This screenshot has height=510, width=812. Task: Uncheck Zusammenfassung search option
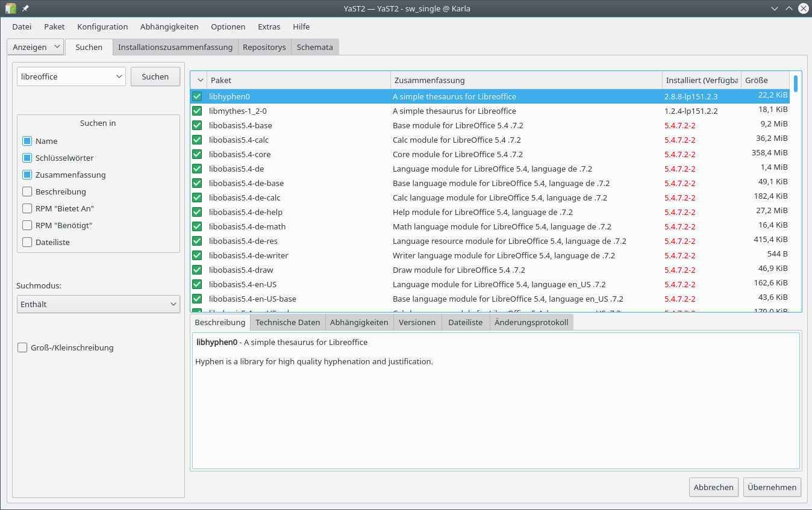click(x=27, y=175)
